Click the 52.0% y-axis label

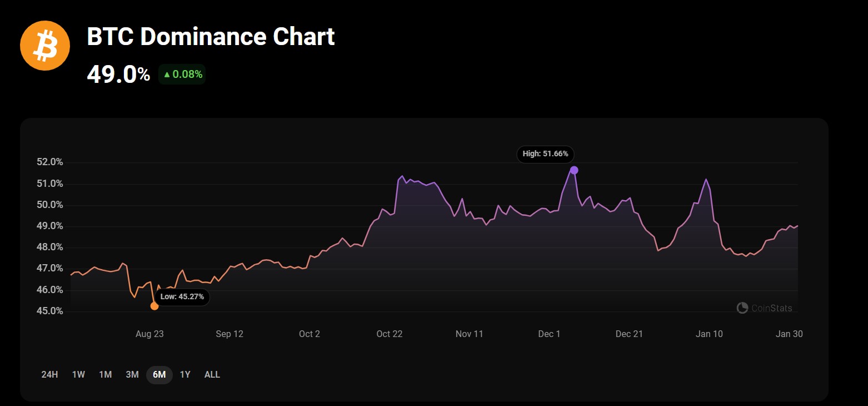pos(50,162)
